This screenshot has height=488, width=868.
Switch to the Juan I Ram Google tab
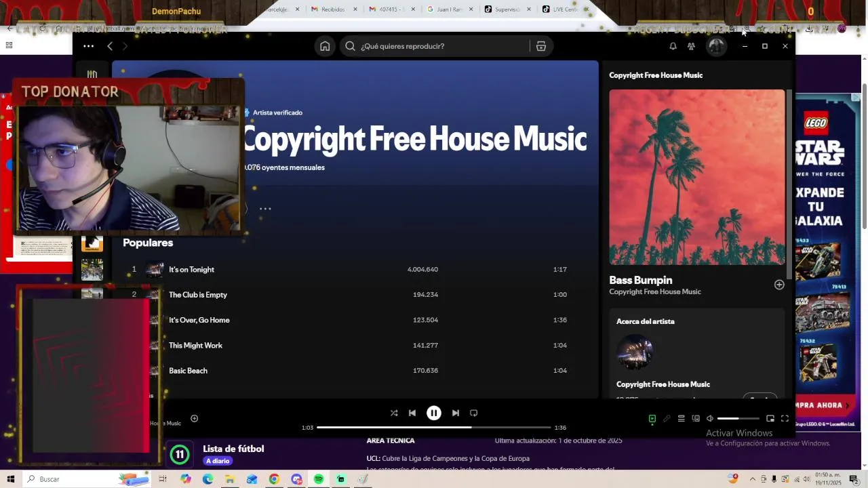click(445, 9)
